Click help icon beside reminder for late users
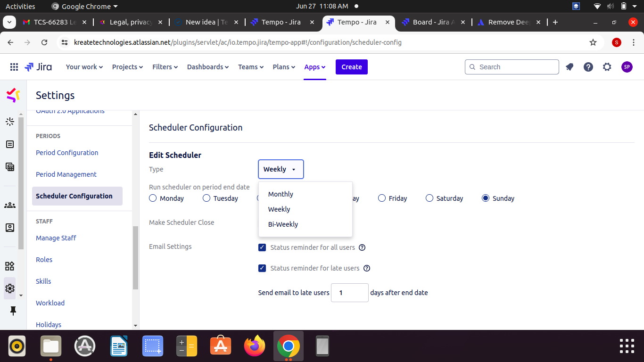Screen dimensions: 644x362 point(367,268)
